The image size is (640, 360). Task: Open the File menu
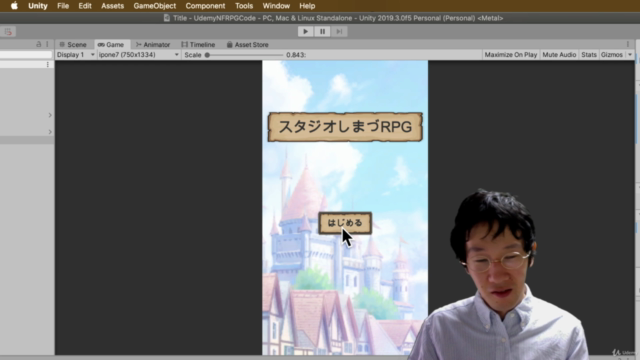[63, 6]
